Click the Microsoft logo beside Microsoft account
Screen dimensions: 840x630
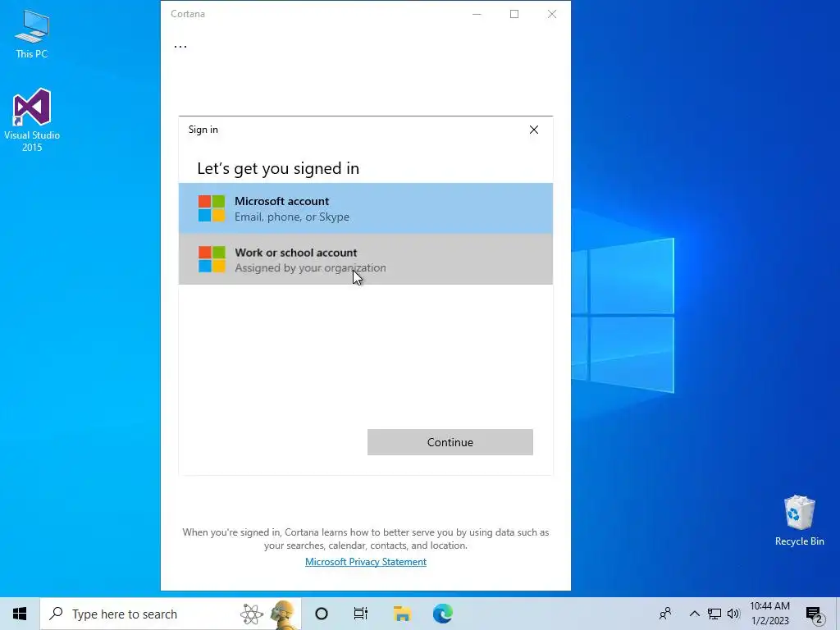[x=212, y=208]
